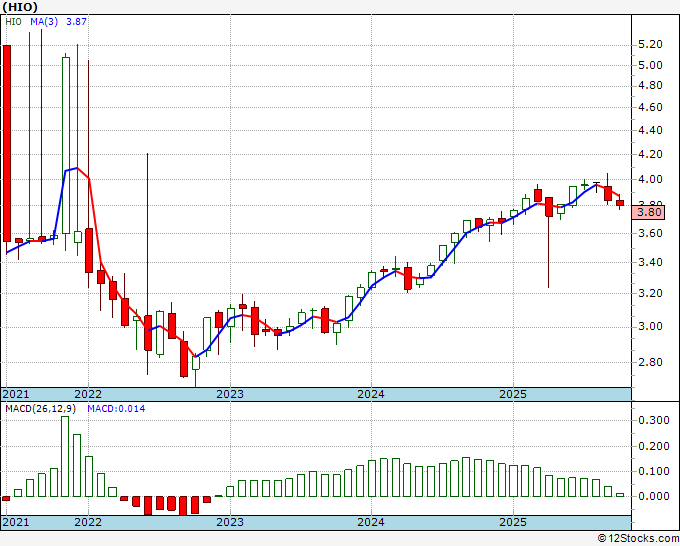Click the 0.100 MACD axis label
This screenshot has height=546, width=680.
(x=654, y=471)
